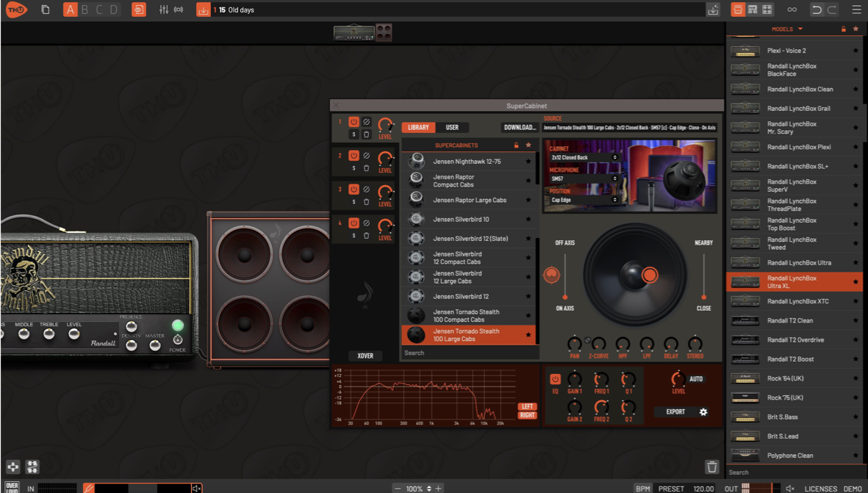Toggle the EQ power button
Viewport: 868px width, 493px height.
(555, 379)
